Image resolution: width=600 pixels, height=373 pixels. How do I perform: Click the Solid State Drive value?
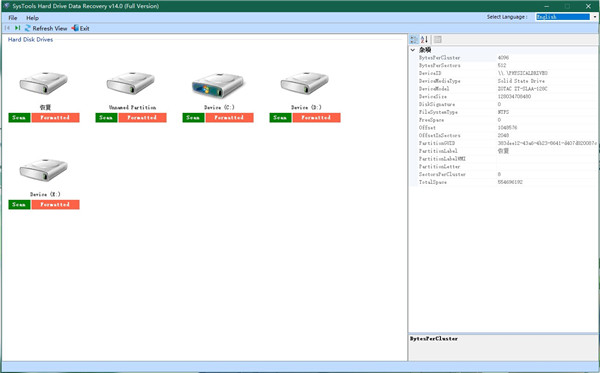click(x=521, y=81)
